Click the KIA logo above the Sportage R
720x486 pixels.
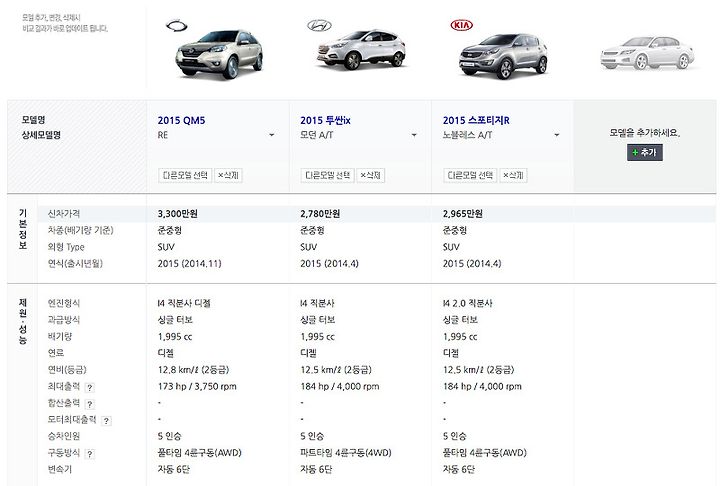(461, 25)
